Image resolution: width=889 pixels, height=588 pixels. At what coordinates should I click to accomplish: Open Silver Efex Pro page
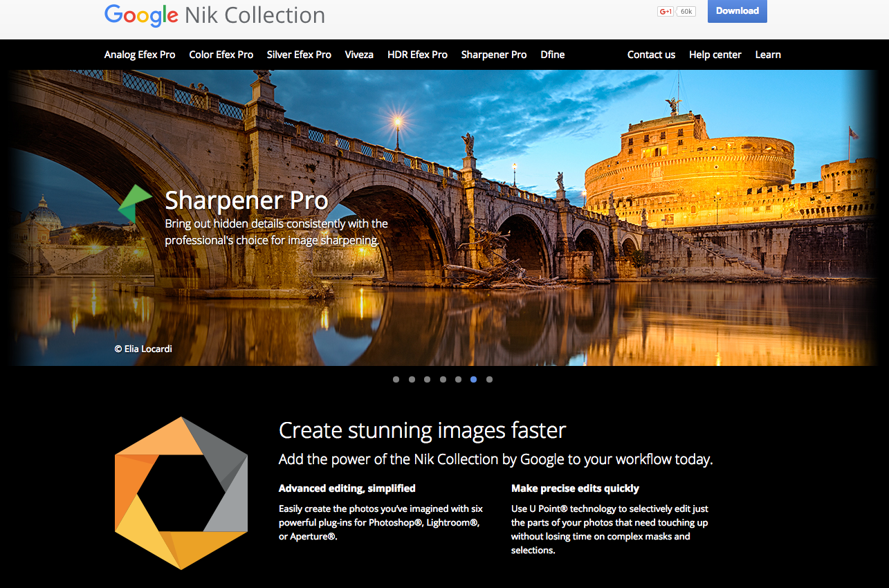(x=299, y=55)
